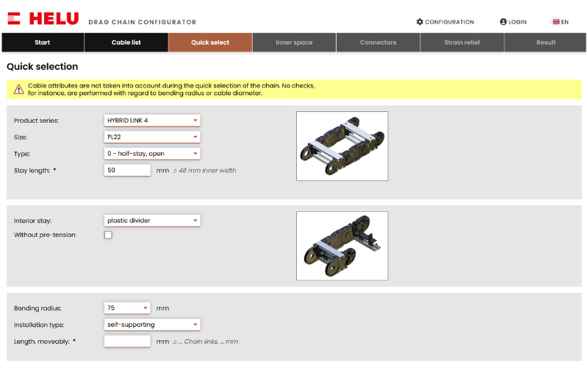Screen dimensions: 588x368
Task: Open the Interior stay dropdown plastic divider
Action: click(x=152, y=220)
